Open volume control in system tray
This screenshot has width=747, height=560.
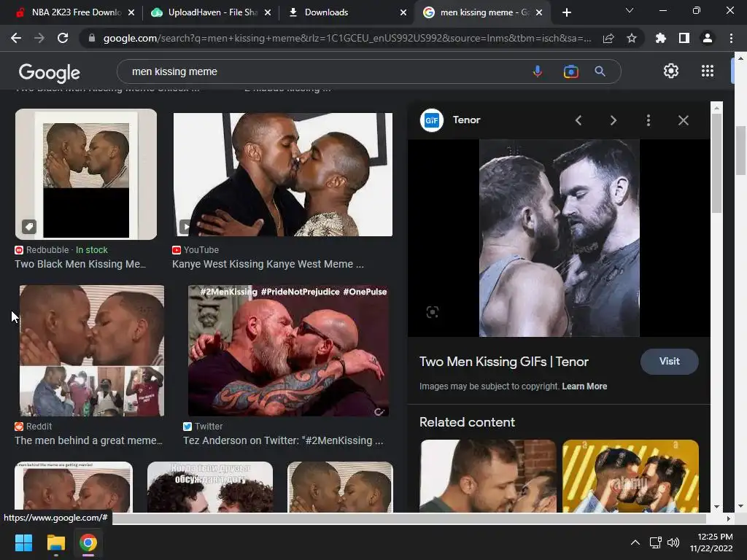click(673, 542)
